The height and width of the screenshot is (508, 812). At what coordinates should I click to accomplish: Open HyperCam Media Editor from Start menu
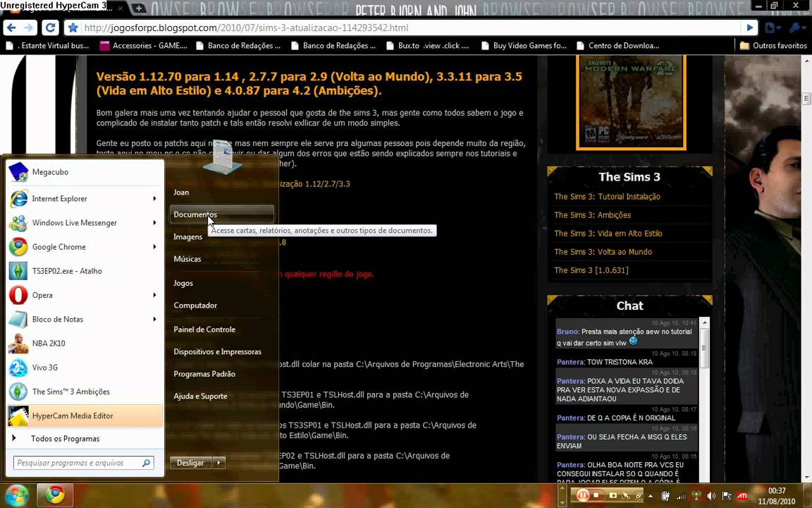coord(85,416)
